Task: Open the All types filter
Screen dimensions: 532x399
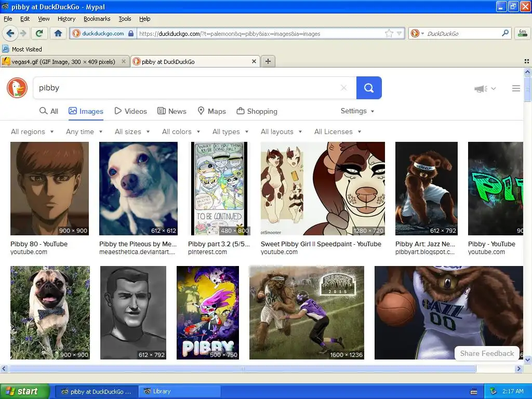Action: pos(230,131)
